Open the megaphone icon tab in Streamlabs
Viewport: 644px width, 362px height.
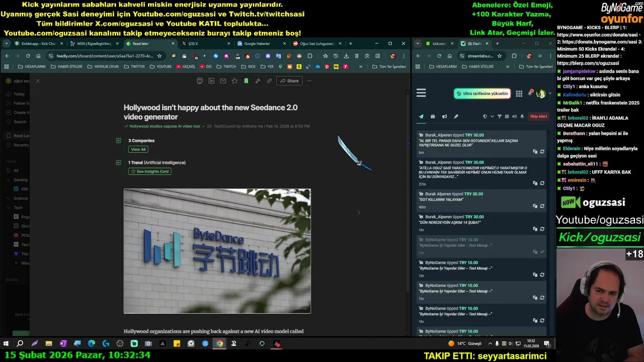pos(444,117)
